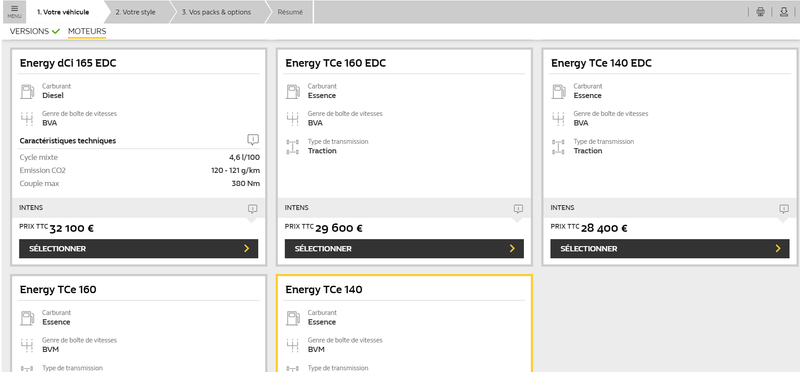Screen dimensions: 800x372
Task: Click fuel pump icon on Energy TCe 160 EDC
Action: pos(293,91)
